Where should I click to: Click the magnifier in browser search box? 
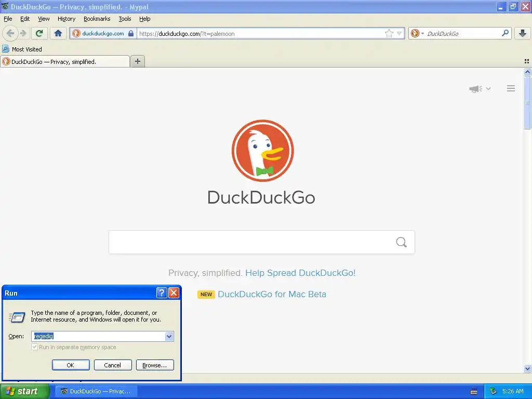pos(505,33)
